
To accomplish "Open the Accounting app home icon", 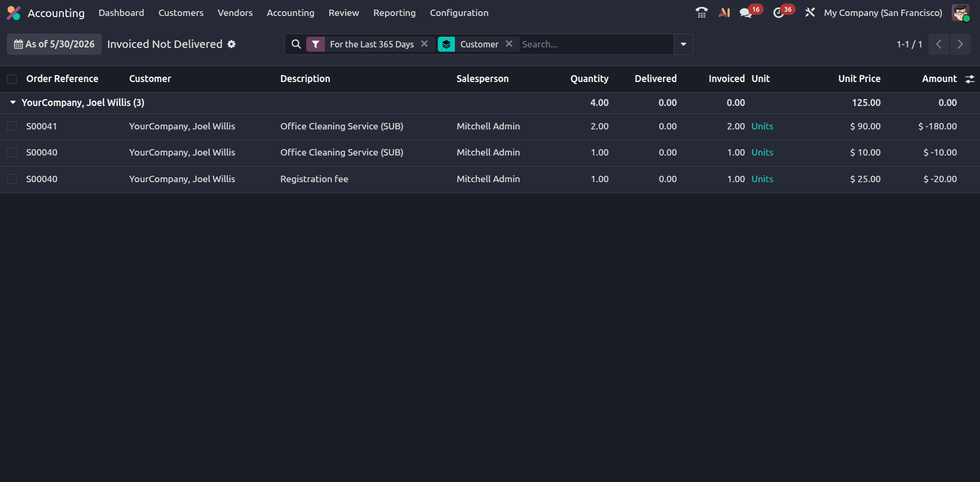I will point(13,13).
